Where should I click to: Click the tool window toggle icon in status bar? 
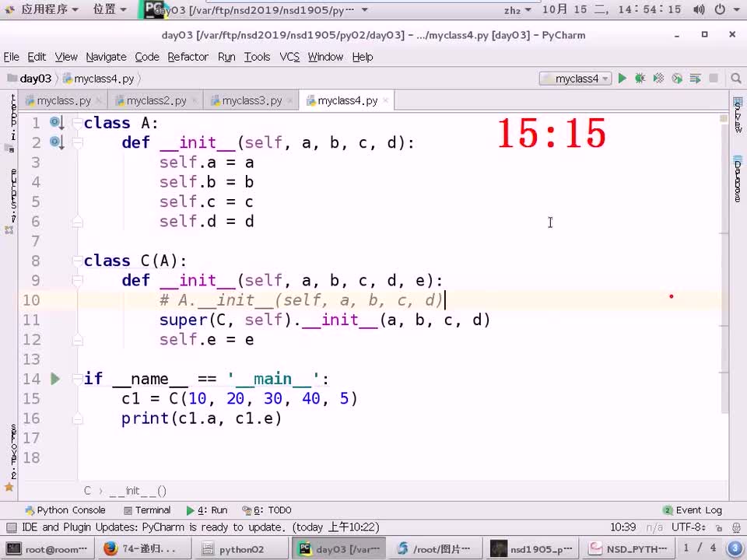12,527
